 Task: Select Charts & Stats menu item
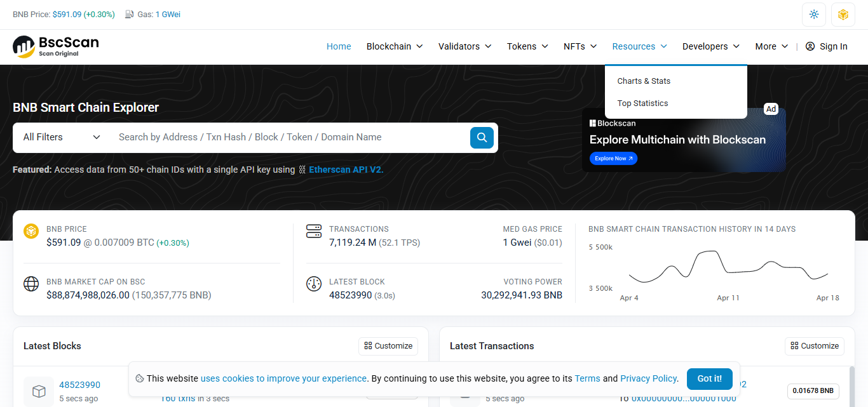click(644, 81)
